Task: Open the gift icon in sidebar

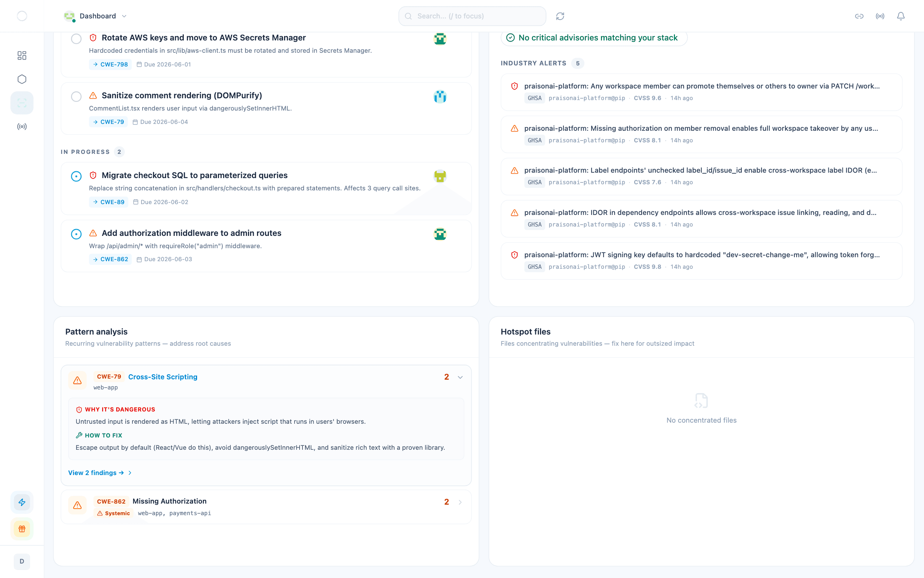Action: tap(22, 529)
